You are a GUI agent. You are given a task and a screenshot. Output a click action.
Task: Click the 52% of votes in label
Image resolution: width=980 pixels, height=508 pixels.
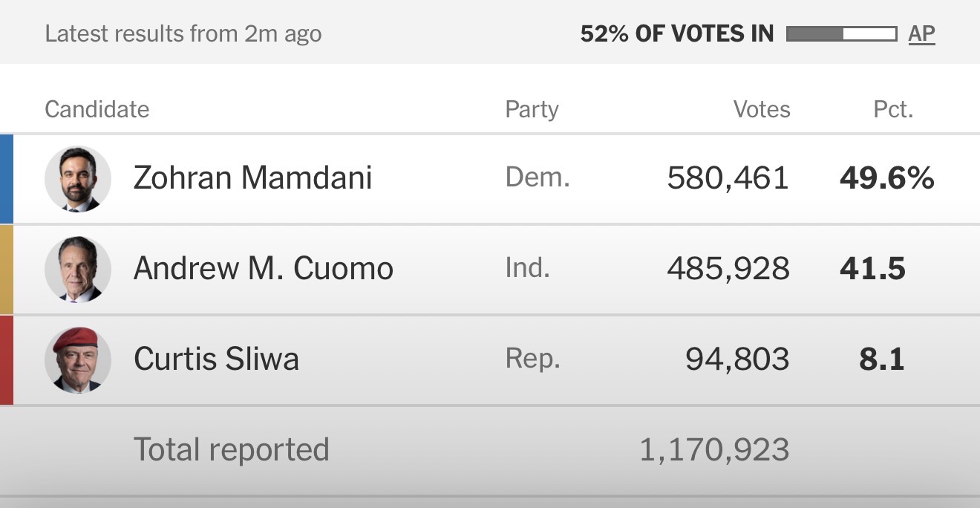point(676,34)
